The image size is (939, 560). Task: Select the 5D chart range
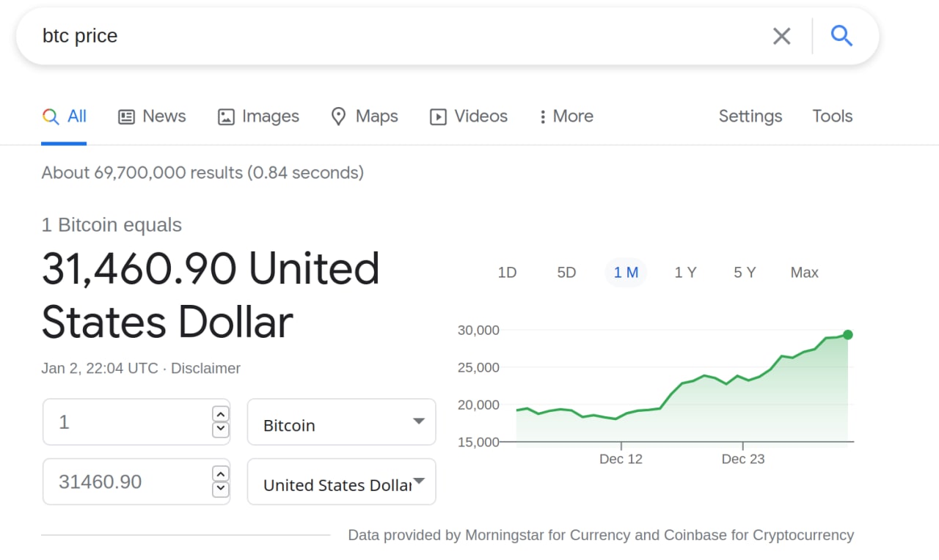[x=566, y=273]
